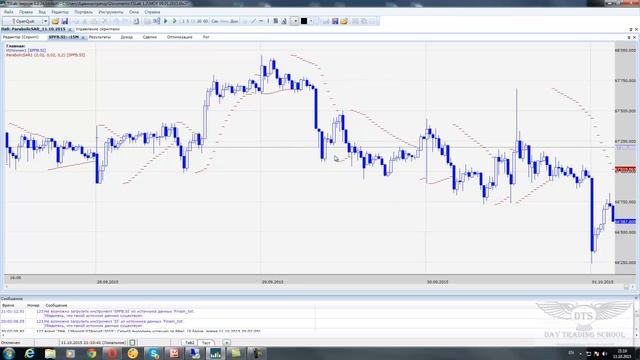This screenshot has width=640, height=360.
Task: Expand the color swatch dropdown arrow
Action: pyautogui.click(x=311, y=21)
